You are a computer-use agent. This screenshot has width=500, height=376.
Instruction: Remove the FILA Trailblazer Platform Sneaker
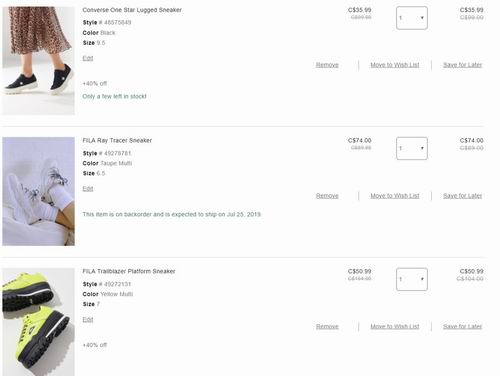[327, 326]
